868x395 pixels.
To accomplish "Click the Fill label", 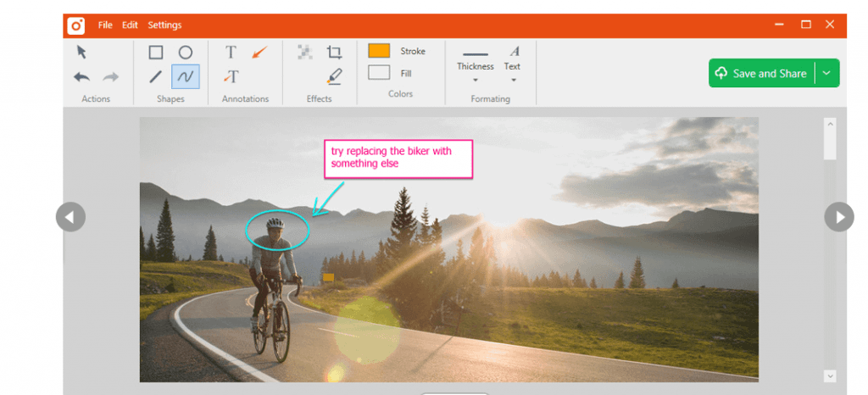I will (406, 73).
